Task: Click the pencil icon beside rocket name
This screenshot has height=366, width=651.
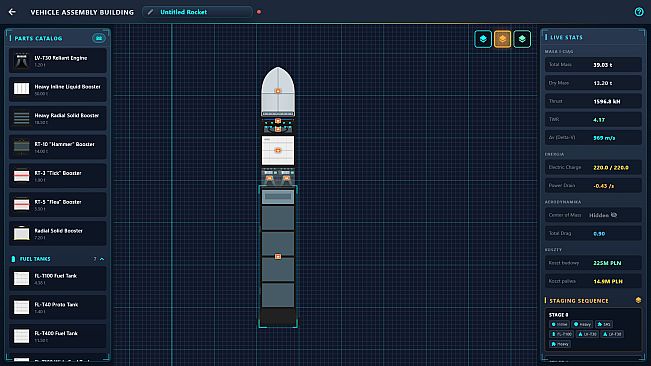Action: [151, 12]
